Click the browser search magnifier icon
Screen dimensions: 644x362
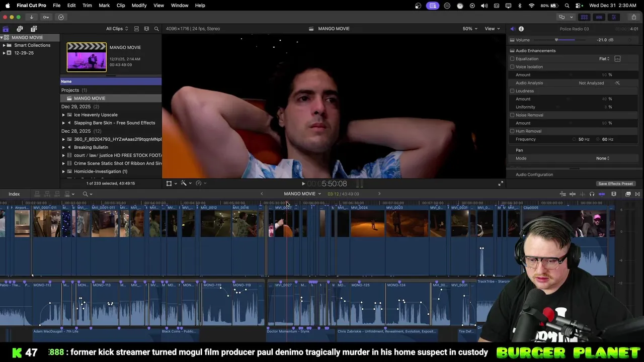point(156,29)
